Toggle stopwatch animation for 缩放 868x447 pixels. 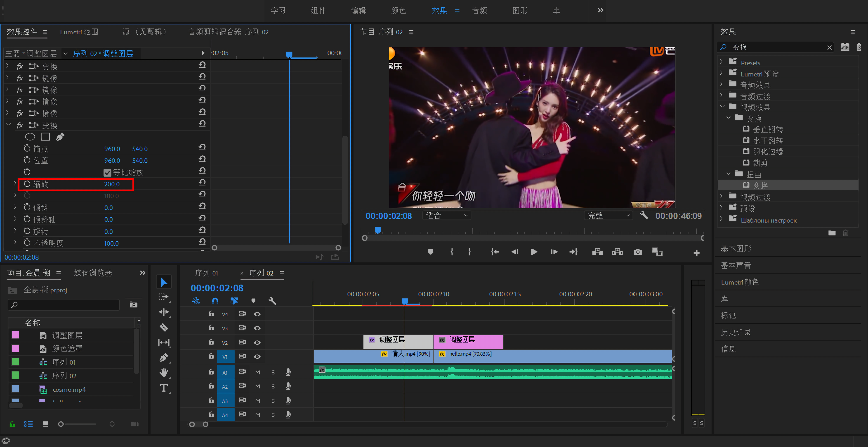click(x=27, y=184)
